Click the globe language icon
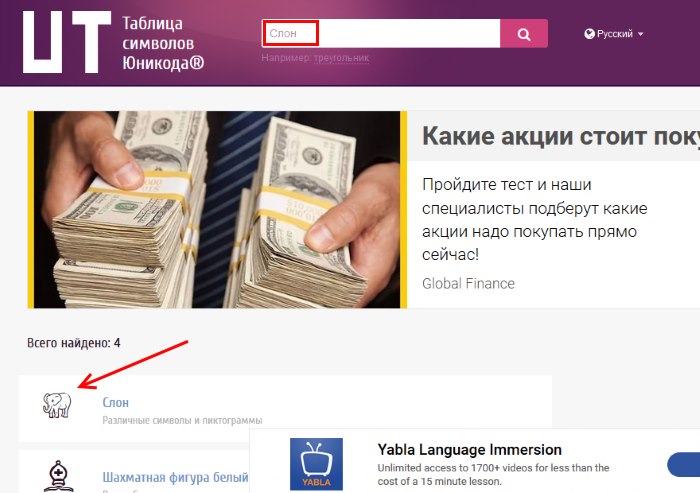700x493 pixels. [x=589, y=34]
